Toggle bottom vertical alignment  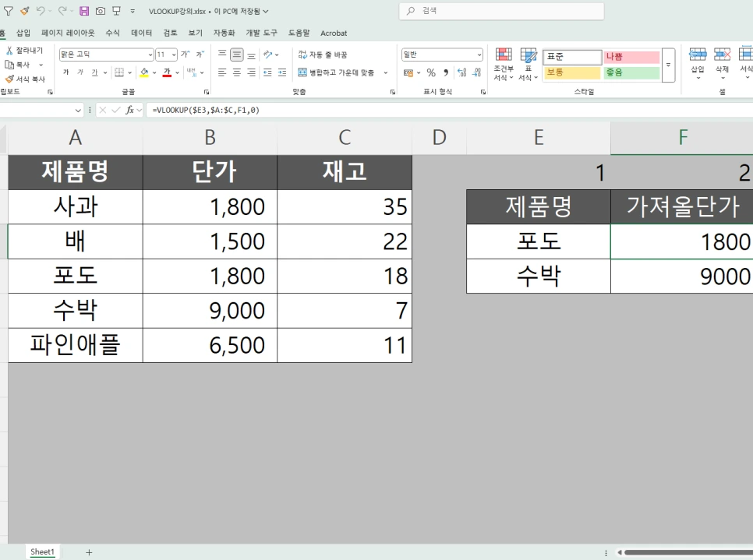click(x=251, y=55)
